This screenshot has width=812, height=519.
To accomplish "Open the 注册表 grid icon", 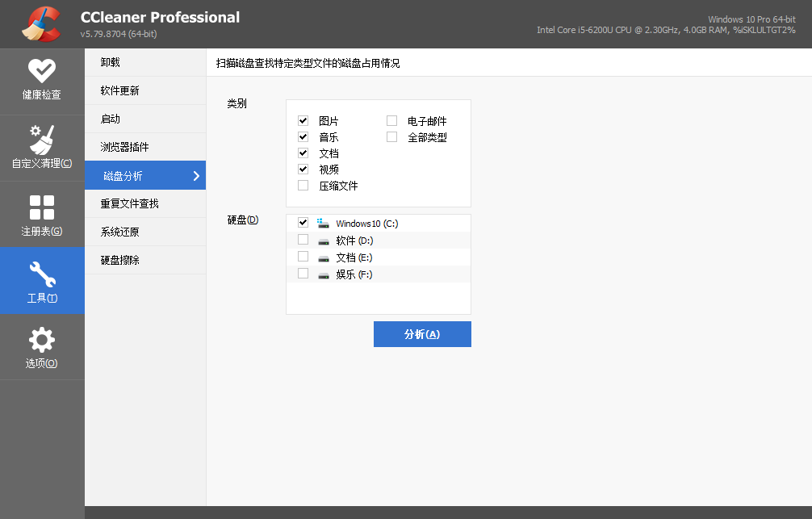I will (x=42, y=207).
